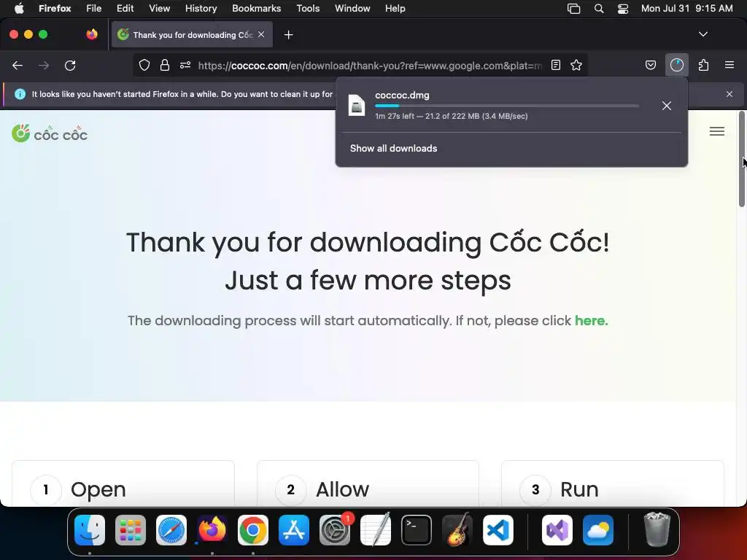Select the Thank you for downloading tab
The height and width of the screenshot is (560, 747).
(192, 35)
